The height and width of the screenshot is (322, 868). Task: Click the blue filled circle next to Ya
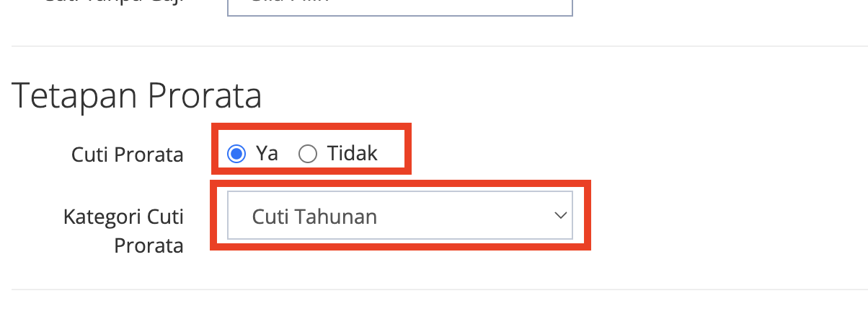236,154
